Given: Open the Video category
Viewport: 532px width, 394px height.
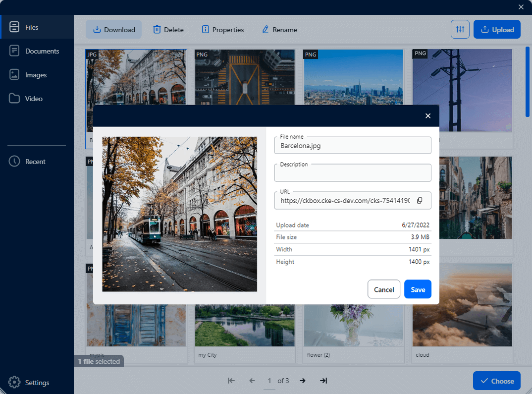Looking at the screenshot, I should click(x=34, y=99).
